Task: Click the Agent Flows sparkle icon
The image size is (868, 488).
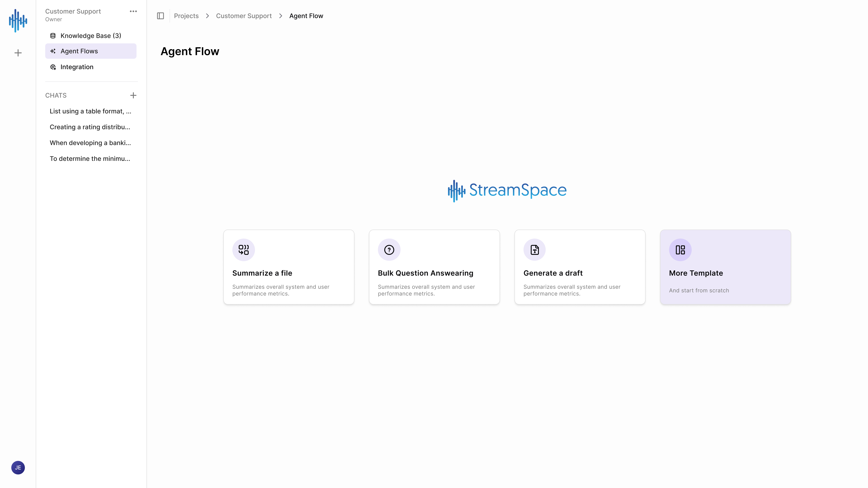Action: pyautogui.click(x=53, y=51)
